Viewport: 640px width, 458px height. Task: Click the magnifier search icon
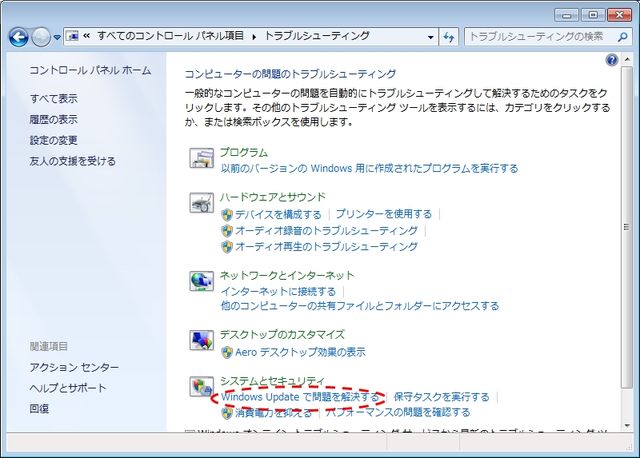(x=622, y=37)
